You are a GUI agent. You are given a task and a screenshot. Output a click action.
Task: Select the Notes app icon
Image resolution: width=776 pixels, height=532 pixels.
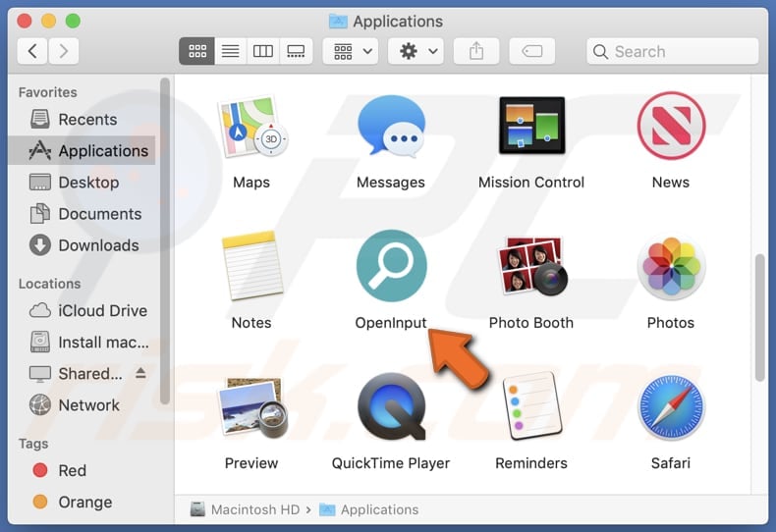tap(252, 266)
